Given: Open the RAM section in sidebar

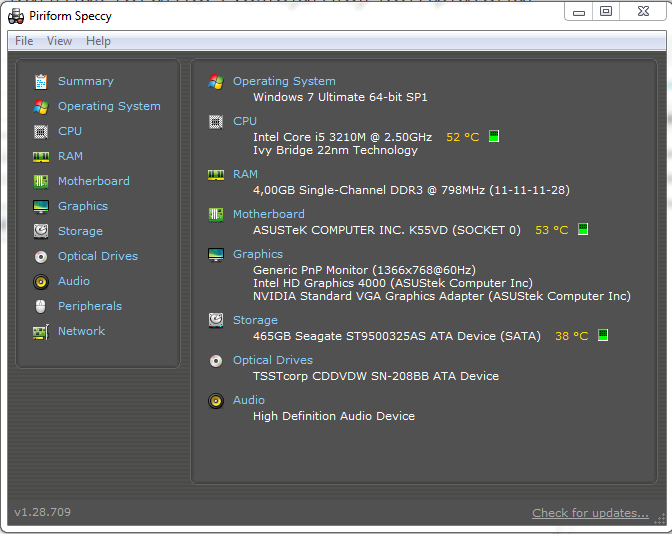Looking at the screenshot, I should click(x=70, y=156).
